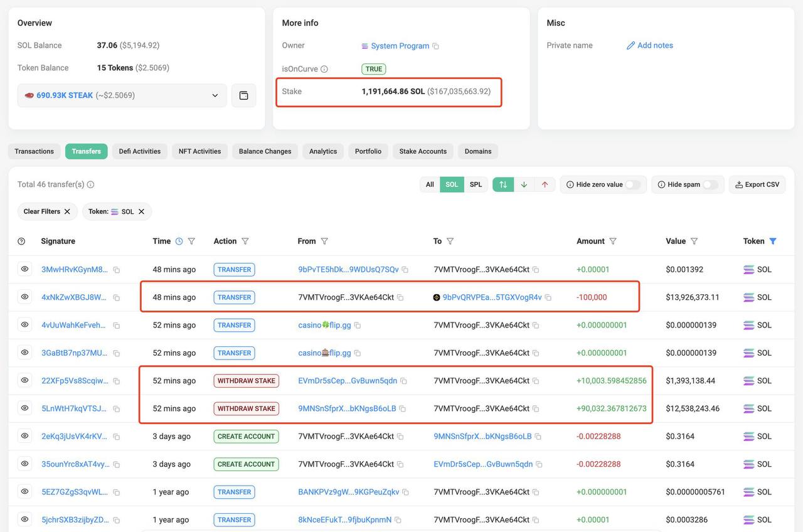Click the help icon in table header

point(21,241)
